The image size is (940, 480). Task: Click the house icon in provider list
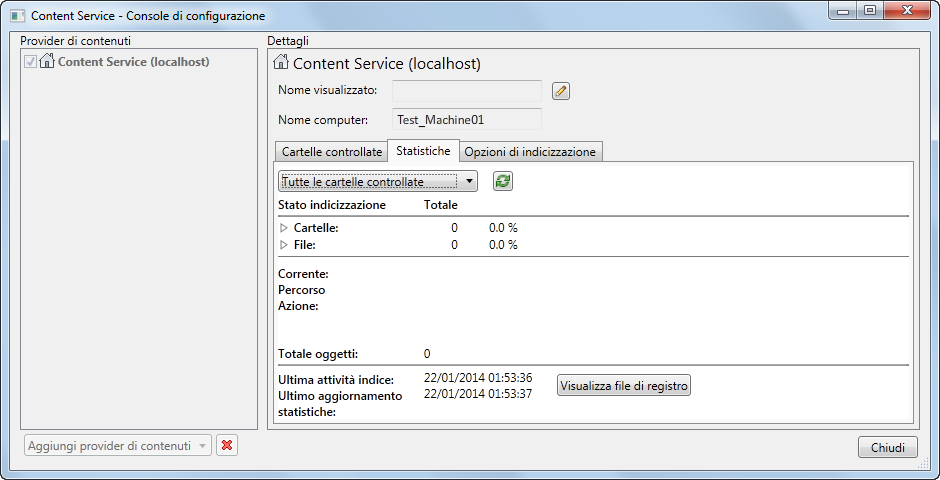[47, 61]
